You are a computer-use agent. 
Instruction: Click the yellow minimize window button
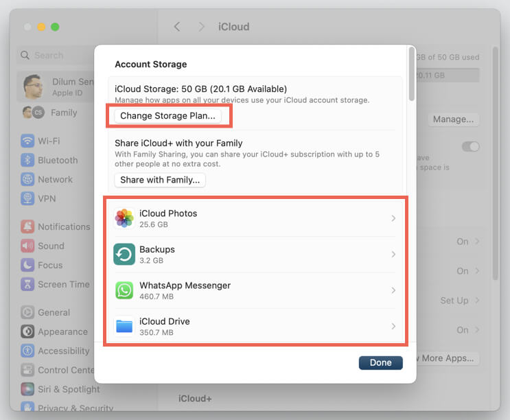tap(41, 27)
